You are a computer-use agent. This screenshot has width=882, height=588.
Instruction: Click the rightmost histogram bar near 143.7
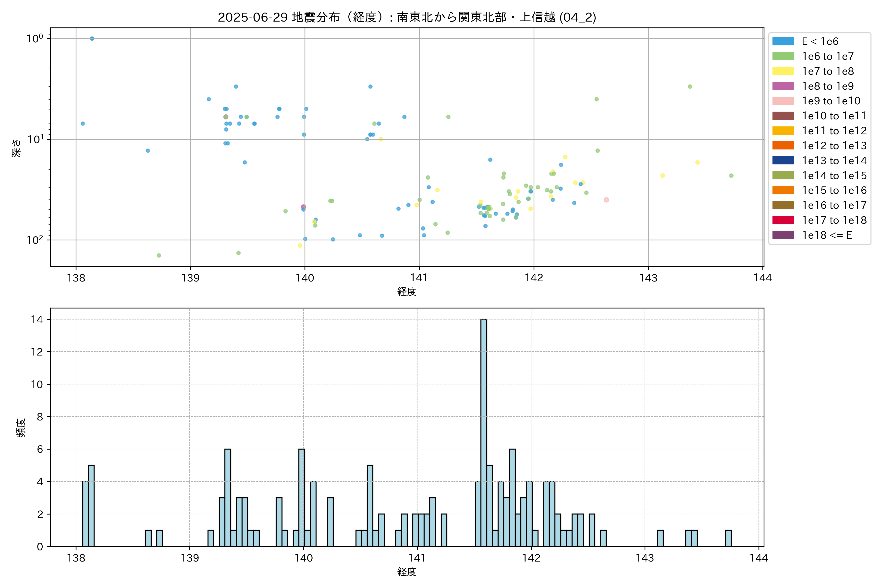[x=728, y=538]
